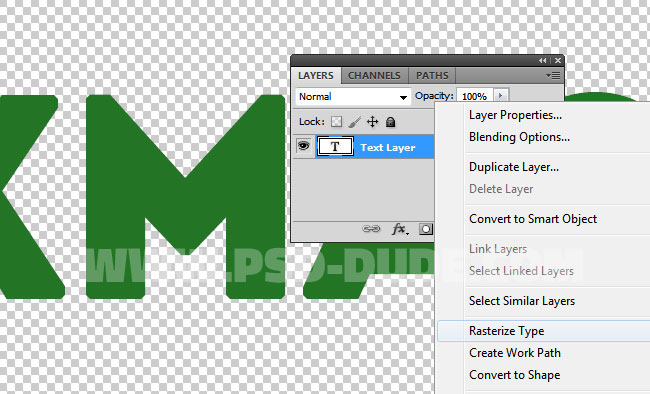Choose Duplicate Layer from context menu
The image size is (650, 394).
[x=514, y=167]
